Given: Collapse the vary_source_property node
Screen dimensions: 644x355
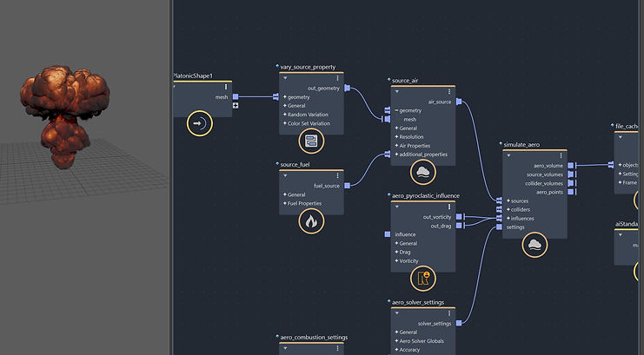Looking at the screenshot, I should point(285,78).
